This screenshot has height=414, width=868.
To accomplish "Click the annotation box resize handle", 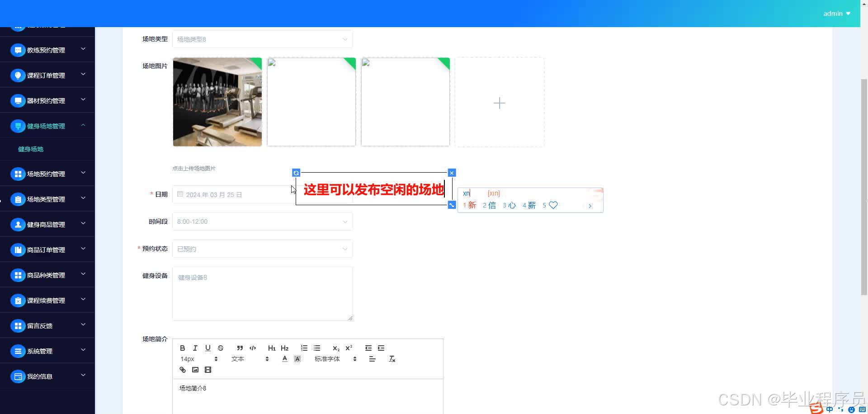I will pyautogui.click(x=452, y=205).
